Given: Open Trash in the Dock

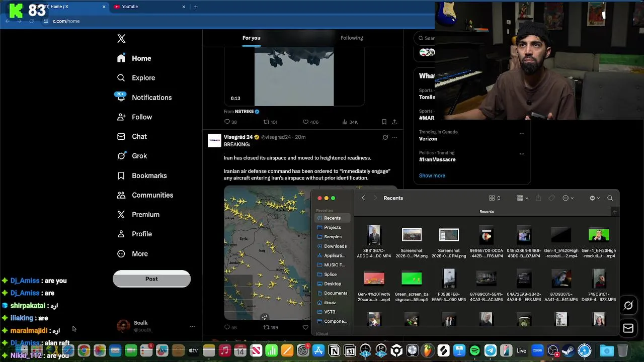Looking at the screenshot, I should coord(622,350).
